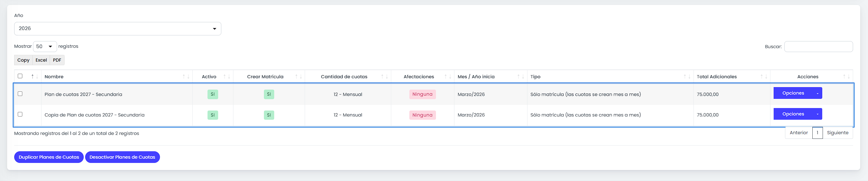Open Opciones for Plan de cuotas 2027 - Secundaria
868x181 pixels.
[793, 93]
